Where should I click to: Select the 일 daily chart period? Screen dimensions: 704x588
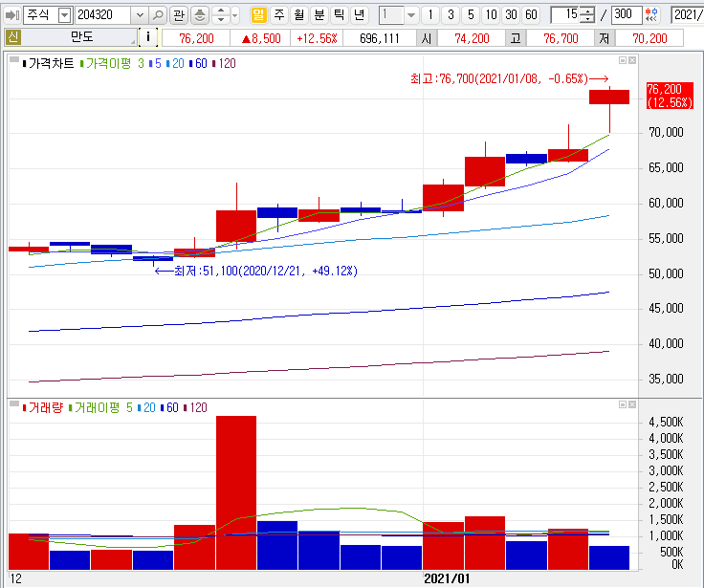[258, 15]
